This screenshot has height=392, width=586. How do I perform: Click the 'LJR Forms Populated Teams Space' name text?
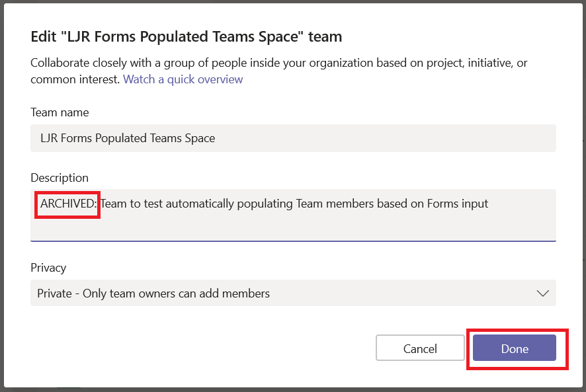tap(128, 138)
